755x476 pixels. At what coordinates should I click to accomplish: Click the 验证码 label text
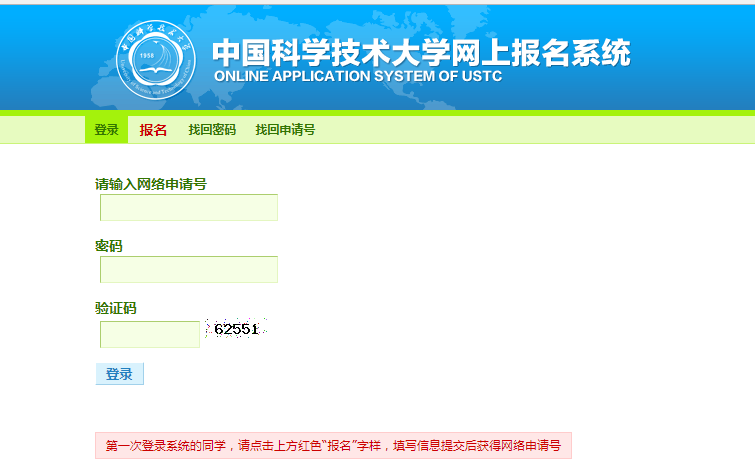(x=116, y=308)
